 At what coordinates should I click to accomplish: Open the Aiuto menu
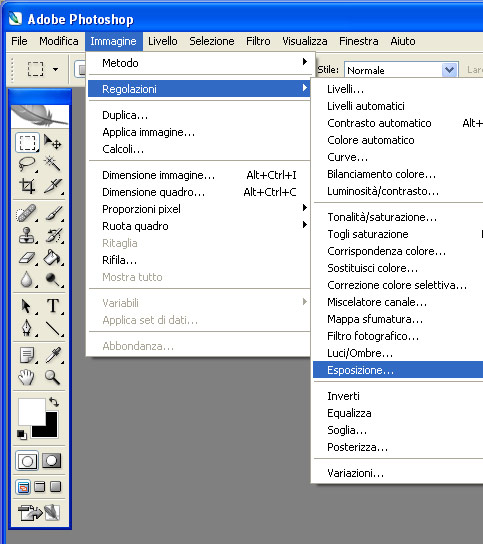(x=402, y=41)
